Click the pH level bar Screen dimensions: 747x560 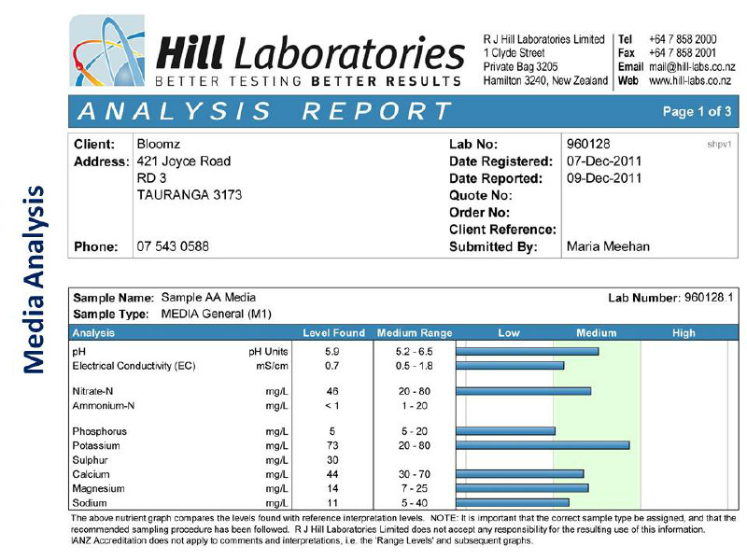527,352
